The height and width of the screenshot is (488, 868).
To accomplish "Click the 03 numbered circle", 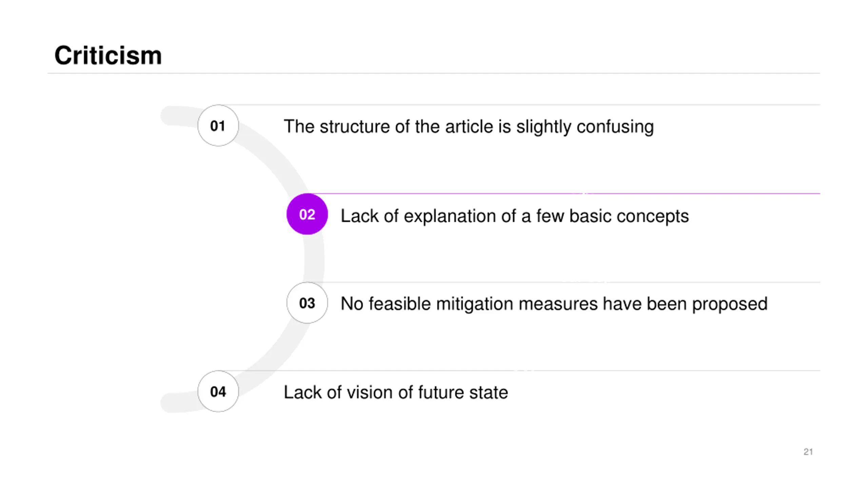I will (307, 303).
